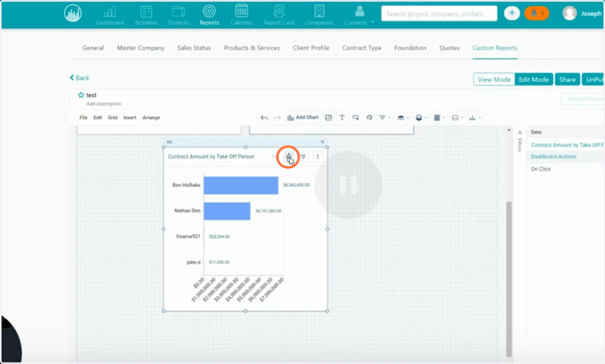Viewport: 605px width, 364px height.
Task: Click the Ben Holliake bar in chart
Action: tap(241, 185)
